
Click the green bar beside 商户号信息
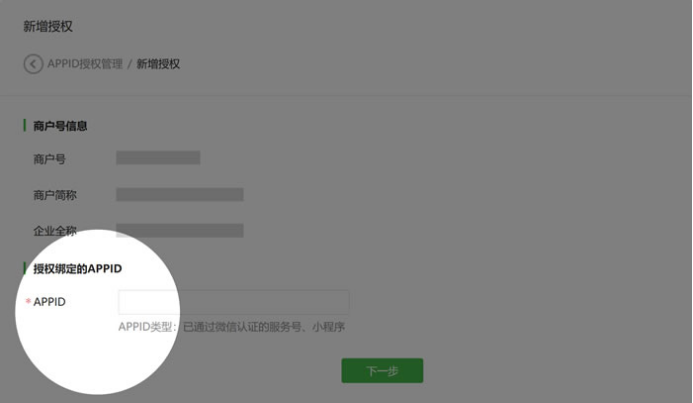coord(25,126)
